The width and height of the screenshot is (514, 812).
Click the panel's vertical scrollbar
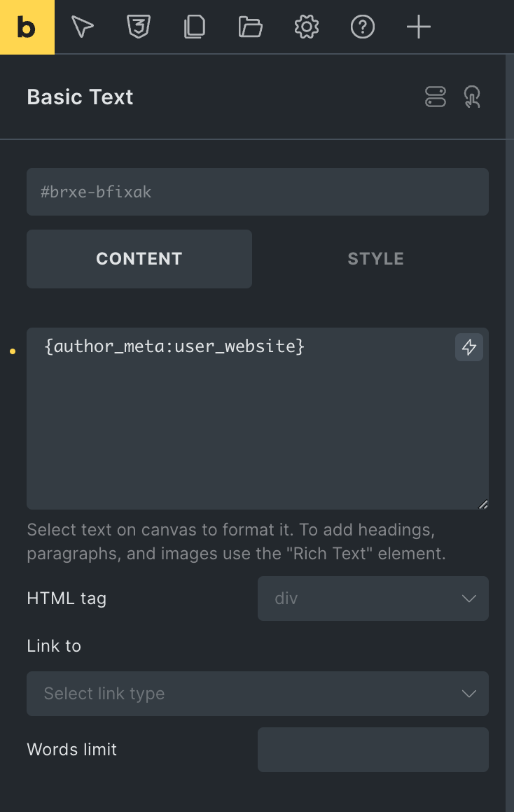click(510, 433)
